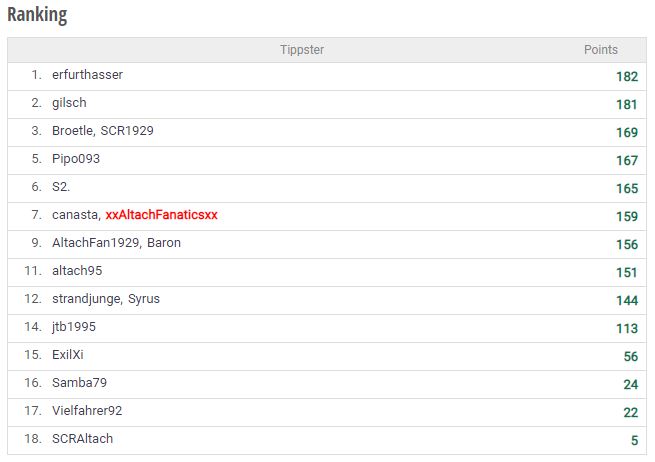Open AltachFan1929's profile

(95, 243)
